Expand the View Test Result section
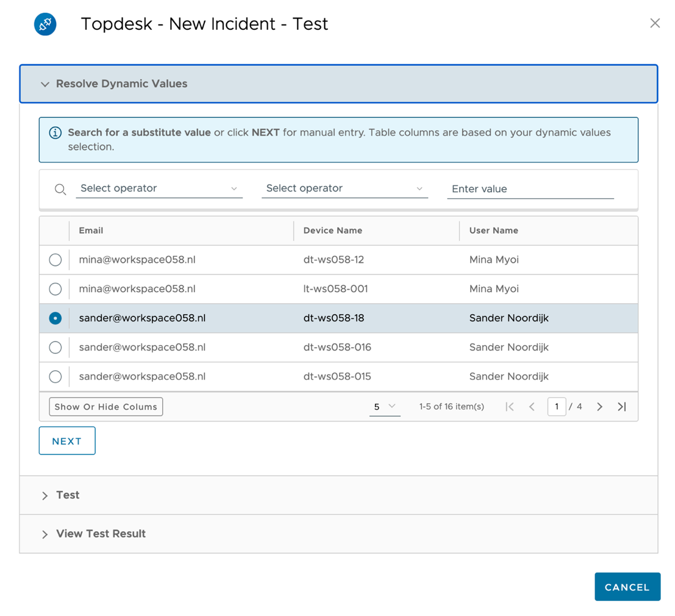This screenshot has width=675, height=616. (x=100, y=534)
